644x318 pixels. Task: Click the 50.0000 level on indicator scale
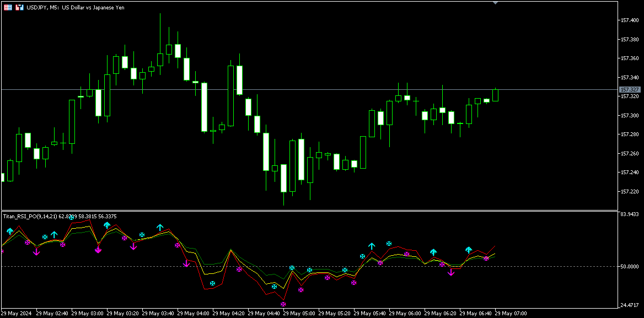[629, 267]
